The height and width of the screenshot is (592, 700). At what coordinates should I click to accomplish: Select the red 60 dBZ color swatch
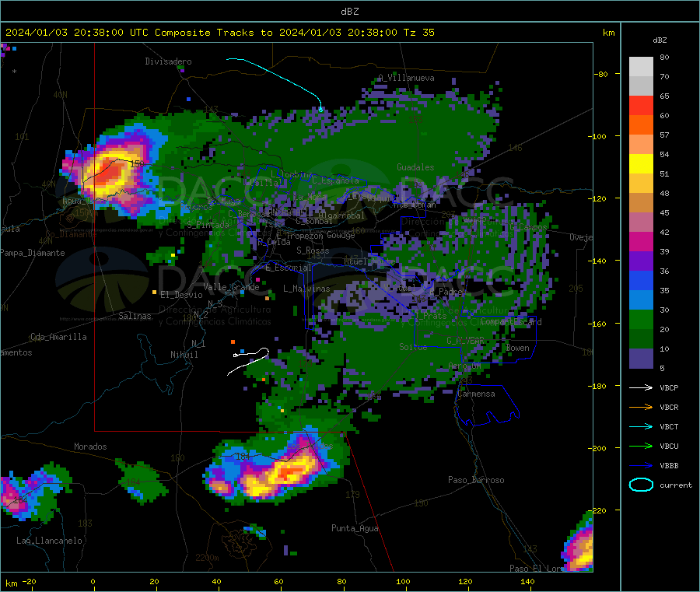point(641,105)
